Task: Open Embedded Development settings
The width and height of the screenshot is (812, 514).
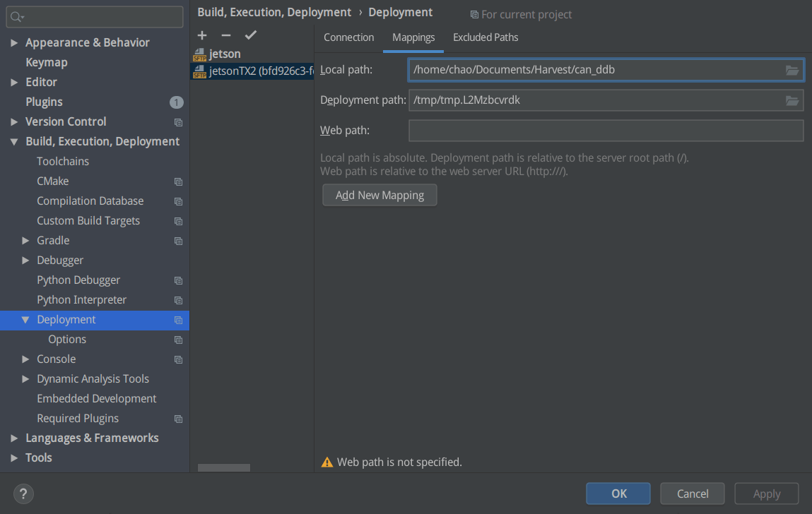Action: click(96, 399)
